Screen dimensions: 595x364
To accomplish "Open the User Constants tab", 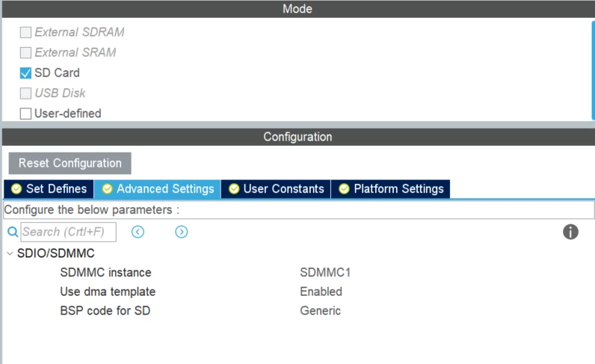I will pyautogui.click(x=276, y=188).
